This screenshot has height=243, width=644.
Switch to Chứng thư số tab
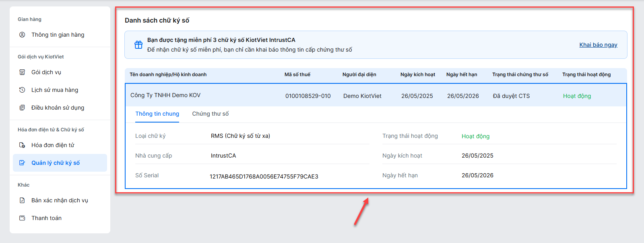click(x=211, y=114)
